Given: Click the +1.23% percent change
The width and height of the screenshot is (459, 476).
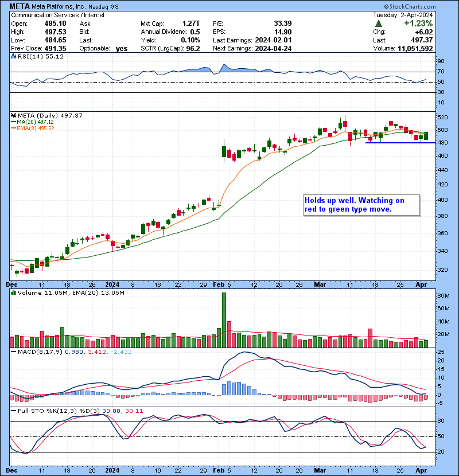Looking at the screenshot, I should [418, 24].
